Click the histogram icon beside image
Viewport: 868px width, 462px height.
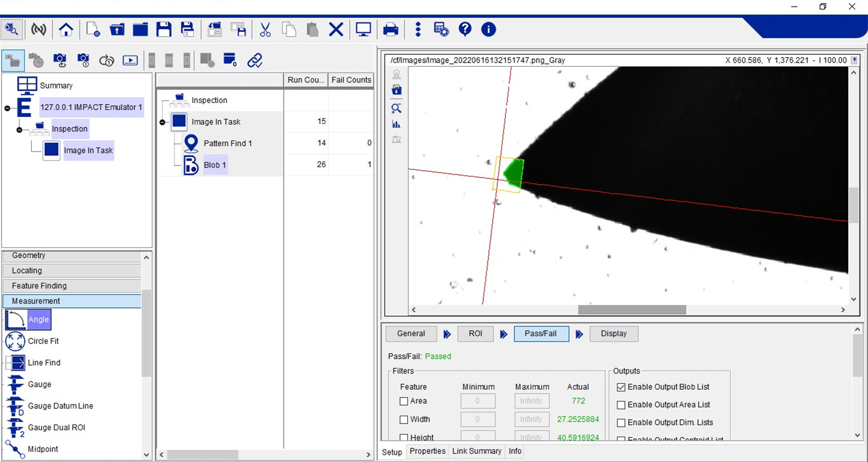(x=396, y=125)
